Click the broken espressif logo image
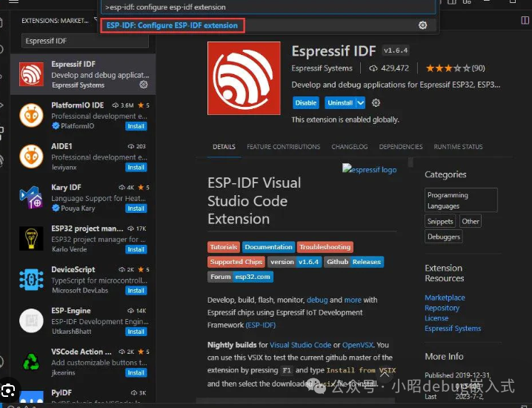Viewport: 532px width, 408px height. point(370,169)
